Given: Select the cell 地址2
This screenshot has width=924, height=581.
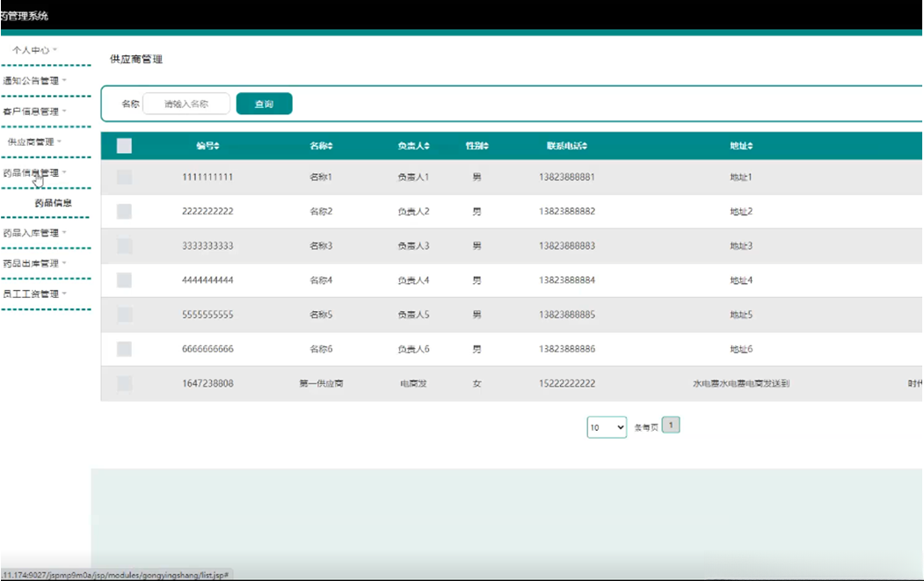Looking at the screenshot, I should click(741, 211).
